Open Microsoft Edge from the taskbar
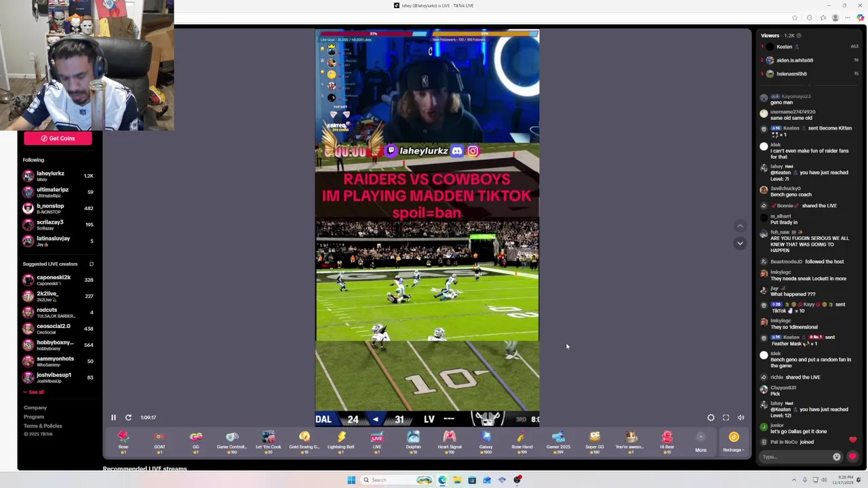Screen dimensions: 868x488 coord(442,480)
